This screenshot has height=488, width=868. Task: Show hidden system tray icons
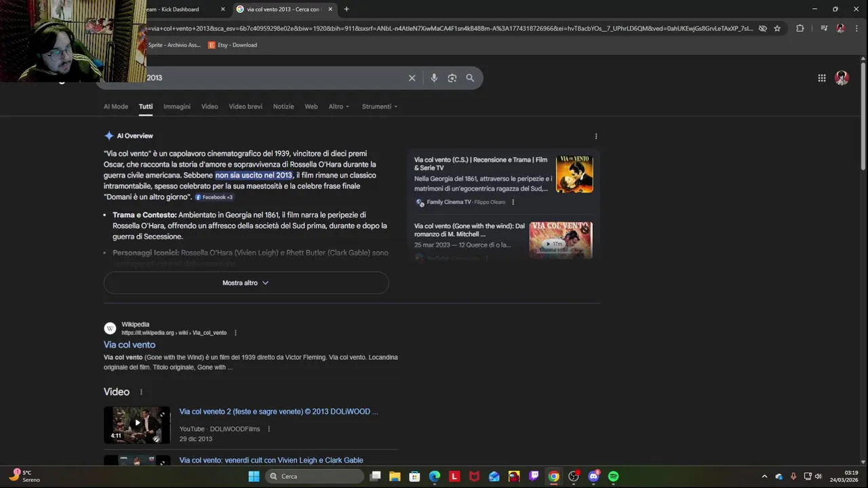pos(764,476)
